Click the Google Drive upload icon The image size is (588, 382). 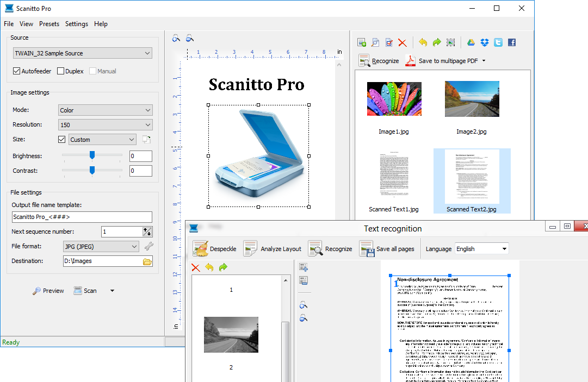[472, 42]
